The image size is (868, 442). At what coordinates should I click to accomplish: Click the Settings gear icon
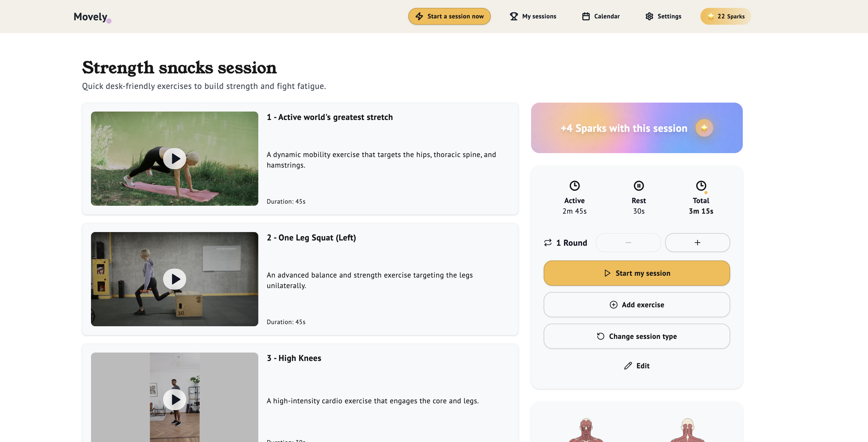650,16
